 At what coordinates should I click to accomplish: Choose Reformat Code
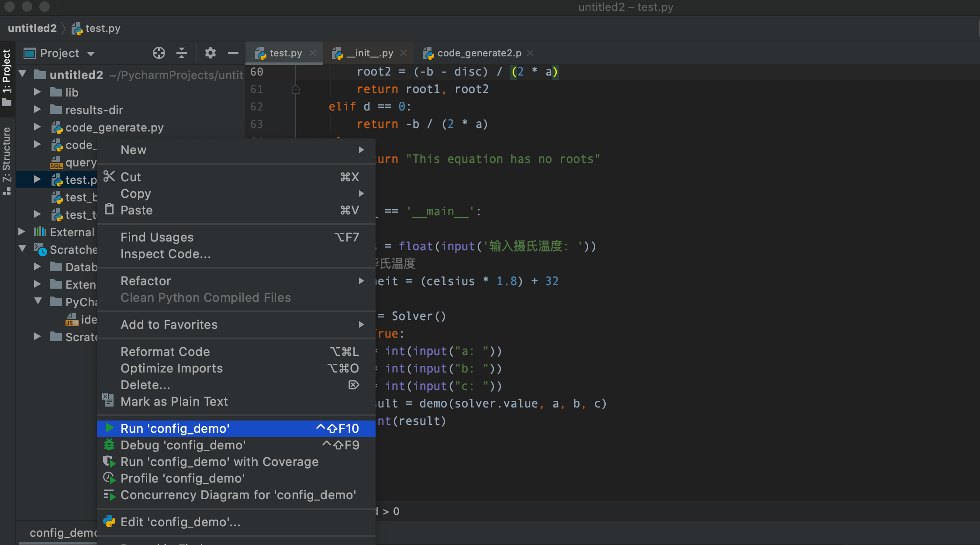(x=236, y=352)
